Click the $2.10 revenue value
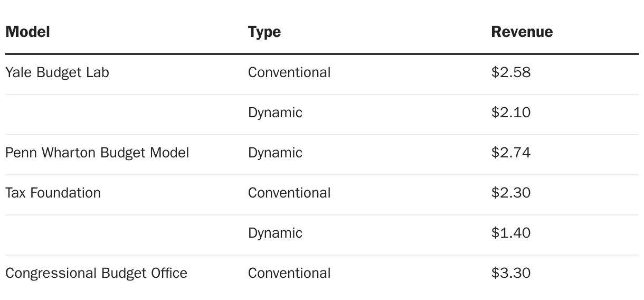The width and height of the screenshot is (644, 300). tap(510, 112)
